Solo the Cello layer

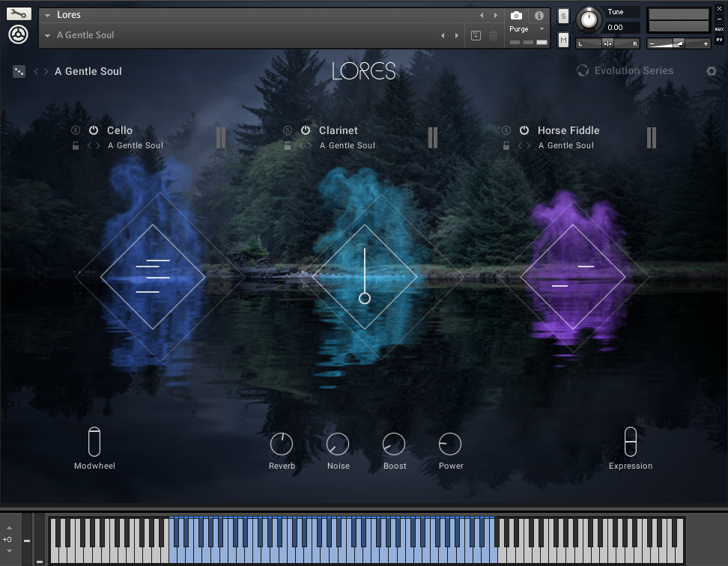[x=76, y=130]
